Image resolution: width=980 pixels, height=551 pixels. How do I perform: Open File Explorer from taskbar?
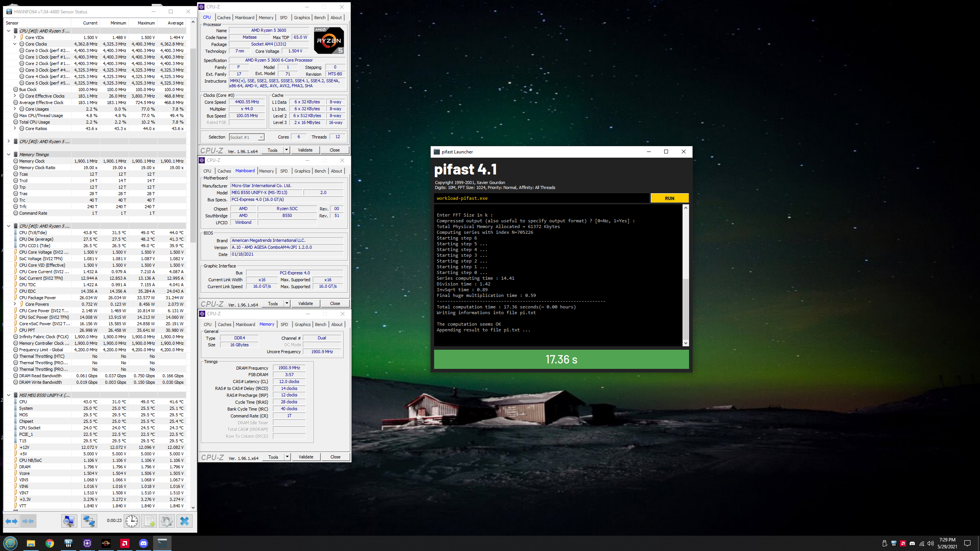pos(31,543)
